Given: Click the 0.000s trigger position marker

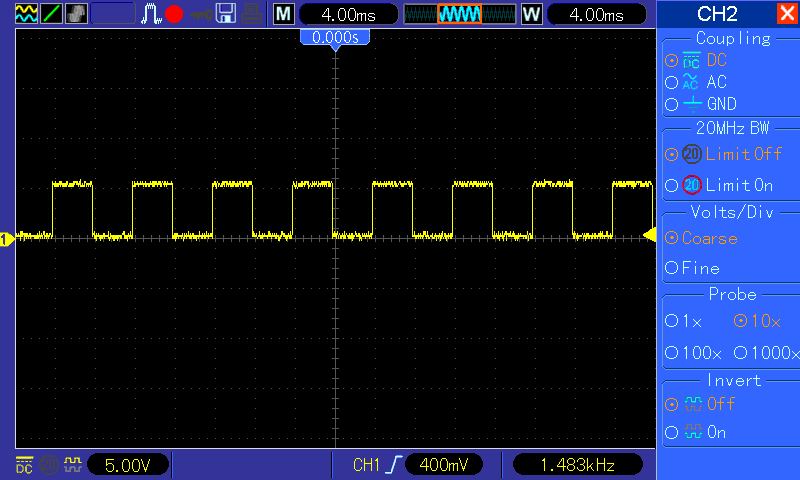Looking at the screenshot, I should [335, 38].
